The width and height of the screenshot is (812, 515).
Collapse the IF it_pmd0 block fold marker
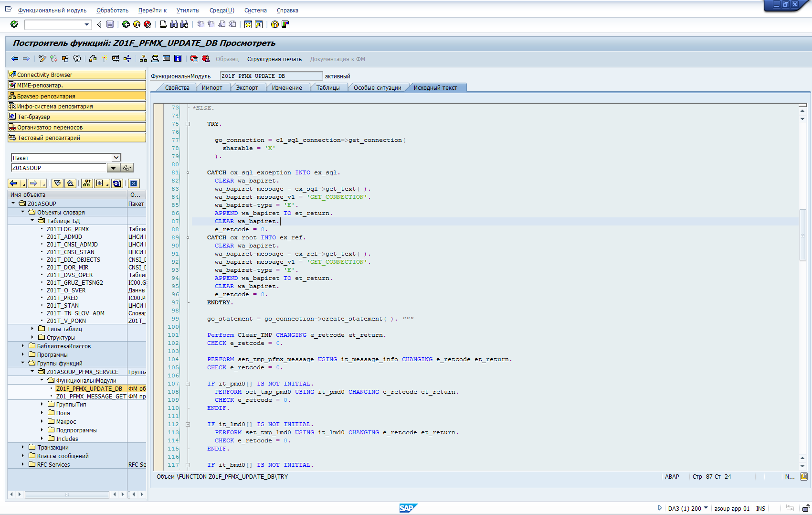point(188,384)
